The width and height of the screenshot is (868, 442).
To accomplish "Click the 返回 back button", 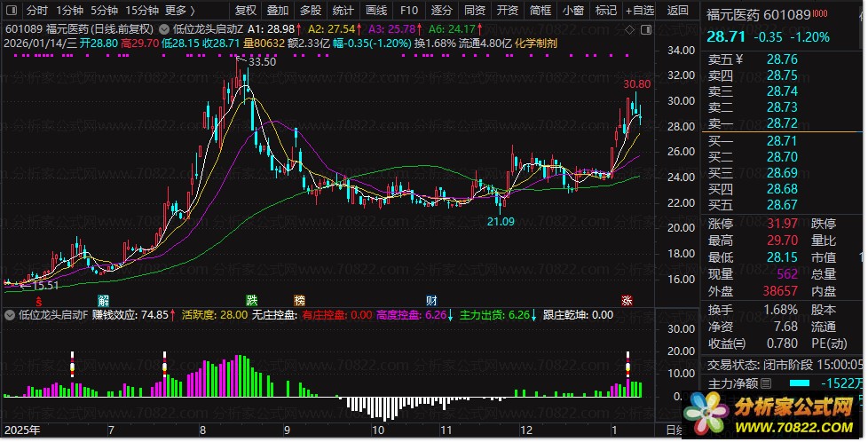I will 677,10.
